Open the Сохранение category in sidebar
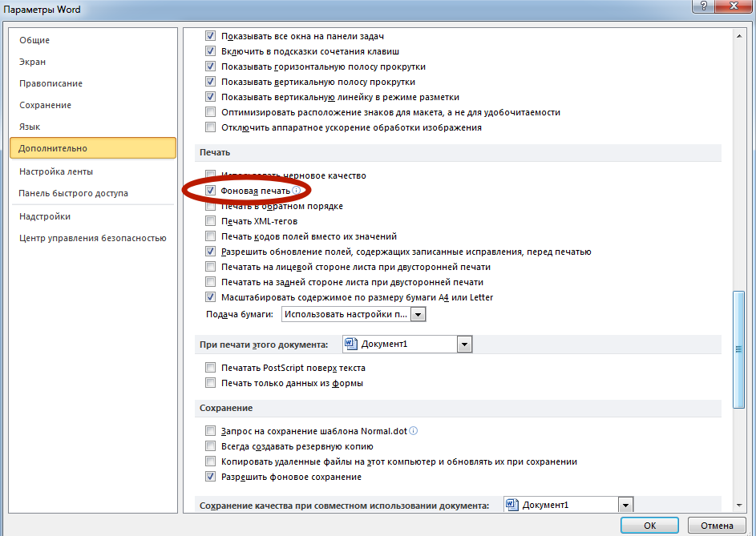 46,105
